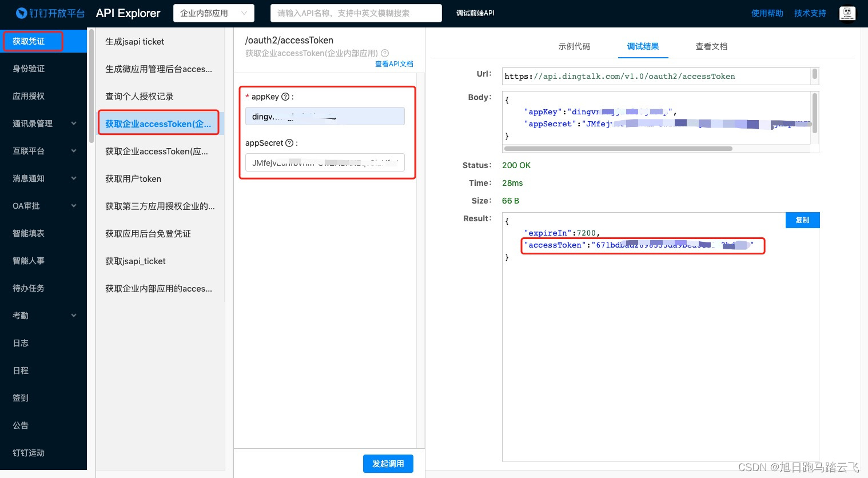Click the Url field vertical scrollbar

[815, 74]
